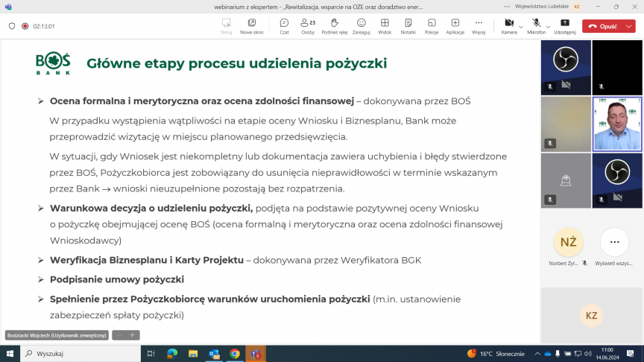Pop out meeting with Nowe okno

[252, 26]
